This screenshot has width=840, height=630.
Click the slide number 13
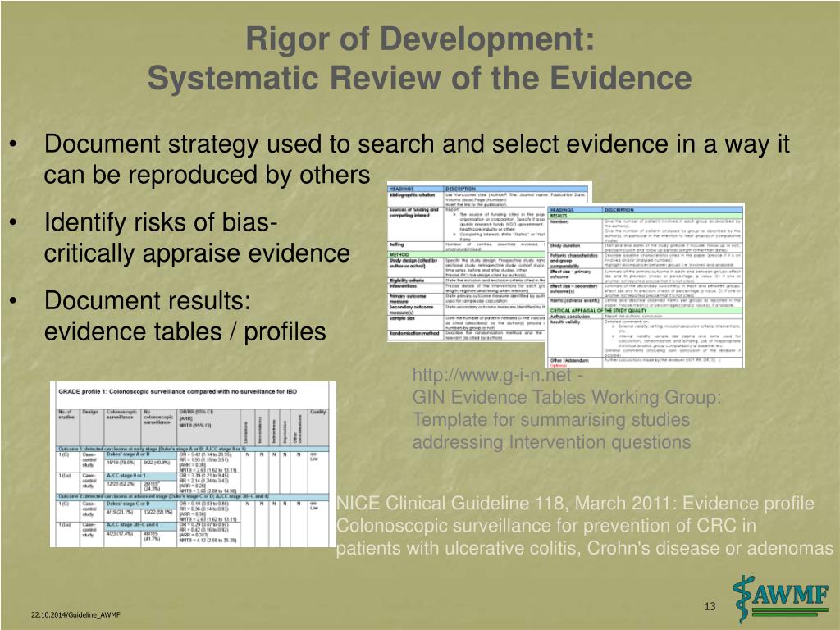tap(710, 606)
